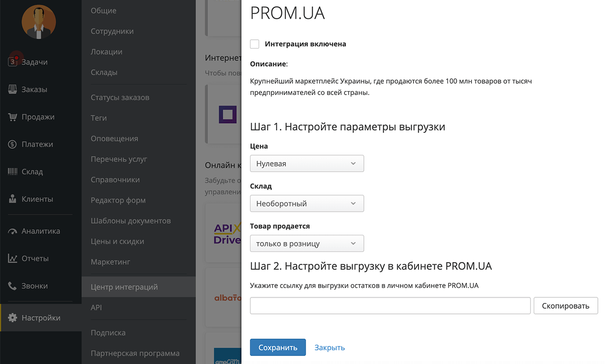Open the amoCRM integration card logo

click(227, 356)
